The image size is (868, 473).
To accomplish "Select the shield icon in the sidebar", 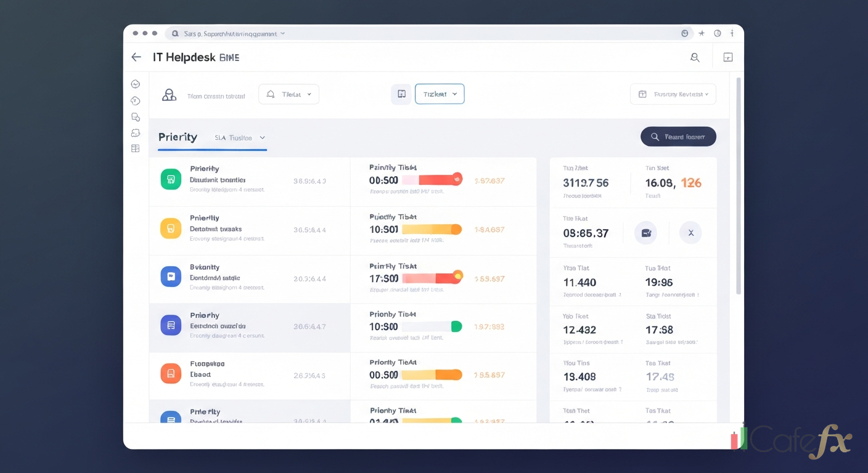I will click(136, 100).
